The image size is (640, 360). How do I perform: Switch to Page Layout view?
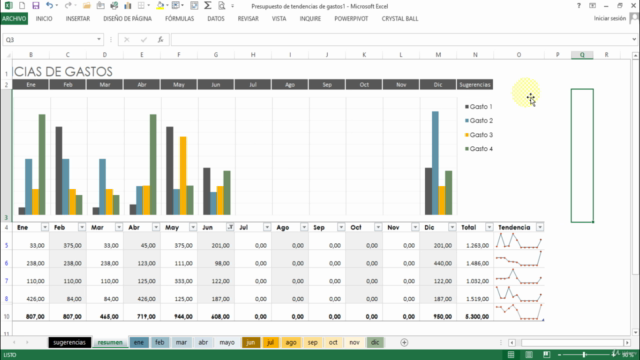coord(529,355)
